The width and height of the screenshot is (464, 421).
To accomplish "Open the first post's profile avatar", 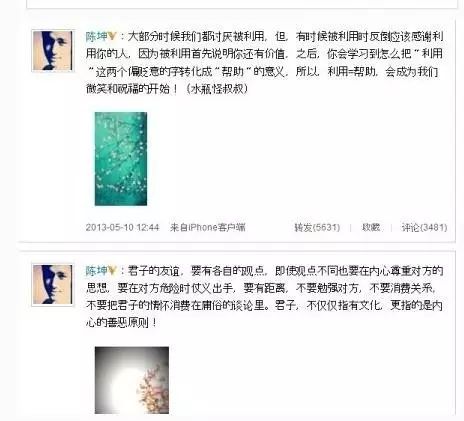I will point(52,51).
